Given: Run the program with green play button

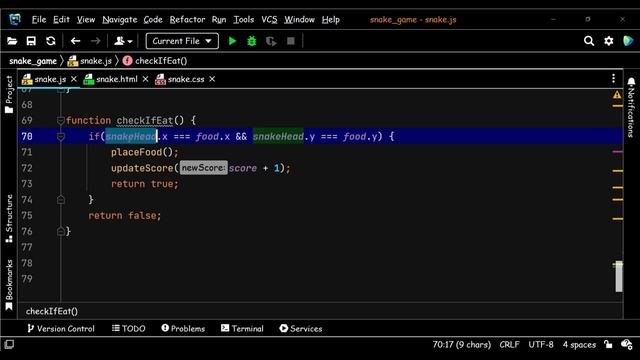Looking at the screenshot, I should point(232,41).
